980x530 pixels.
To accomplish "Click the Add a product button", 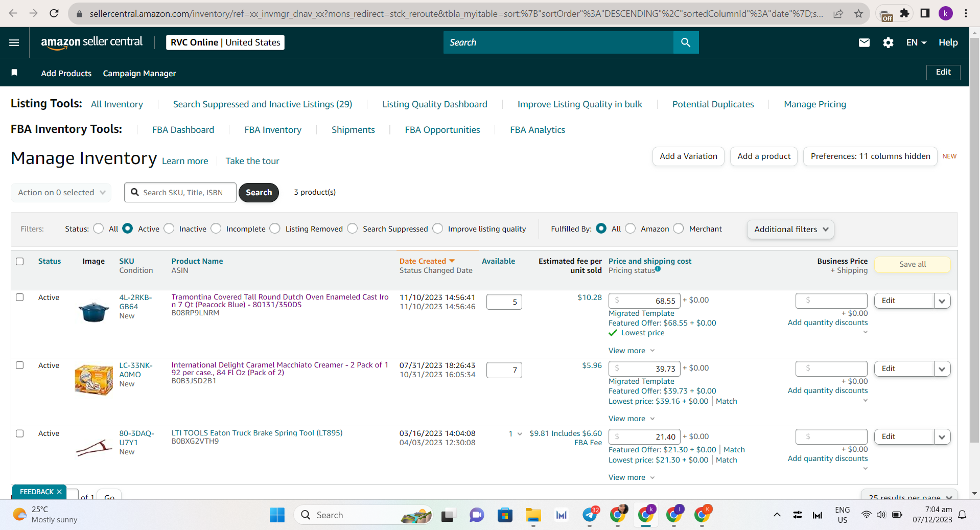I will point(764,156).
